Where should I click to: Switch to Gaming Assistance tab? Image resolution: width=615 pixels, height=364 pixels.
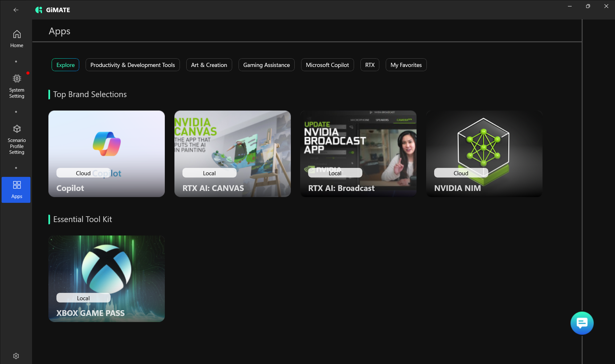click(x=266, y=65)
